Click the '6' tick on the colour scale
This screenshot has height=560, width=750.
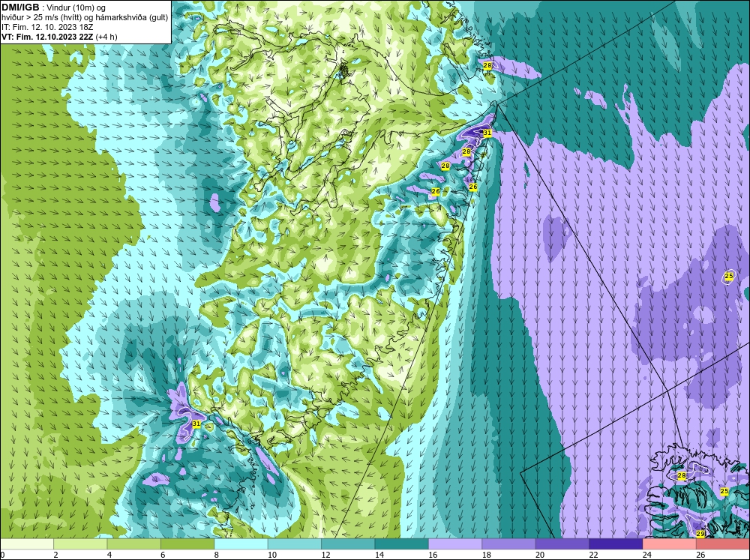click(x=163, y=556)
